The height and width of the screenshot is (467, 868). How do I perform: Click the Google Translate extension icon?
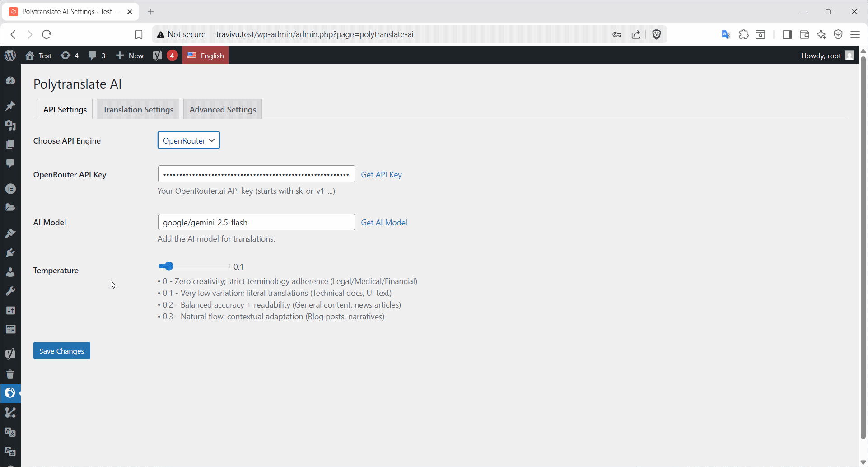pyautogui.click(x=726, y=34)
